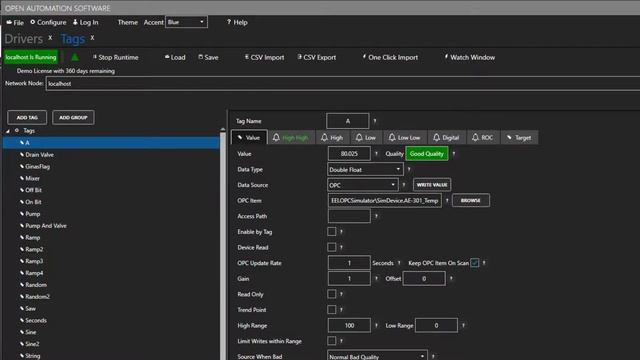Open the Digital alarm tab
The width and height of the screenshot is (640, 360).
pos(446,138)
